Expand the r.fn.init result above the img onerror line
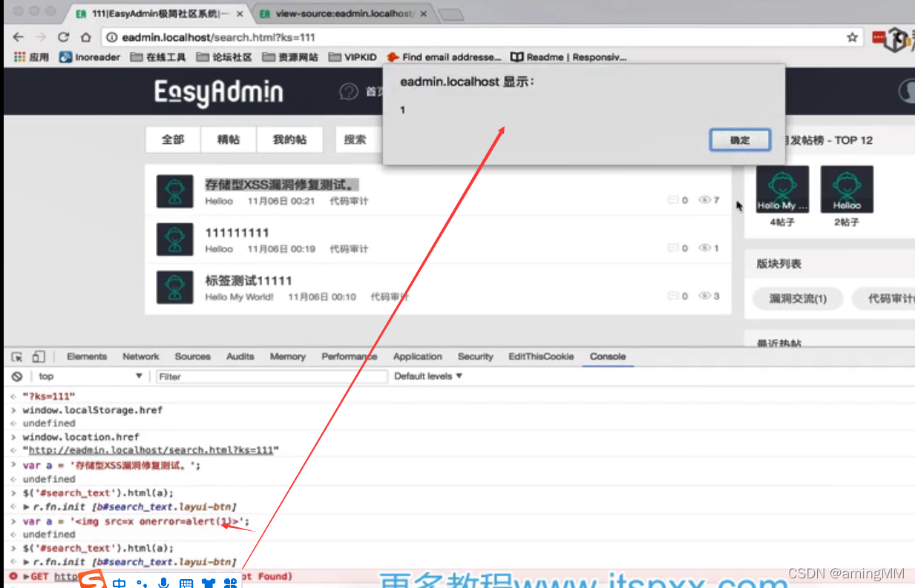This screenshot has width=915, height=588. pyautogui.click(x=27, y=507)
